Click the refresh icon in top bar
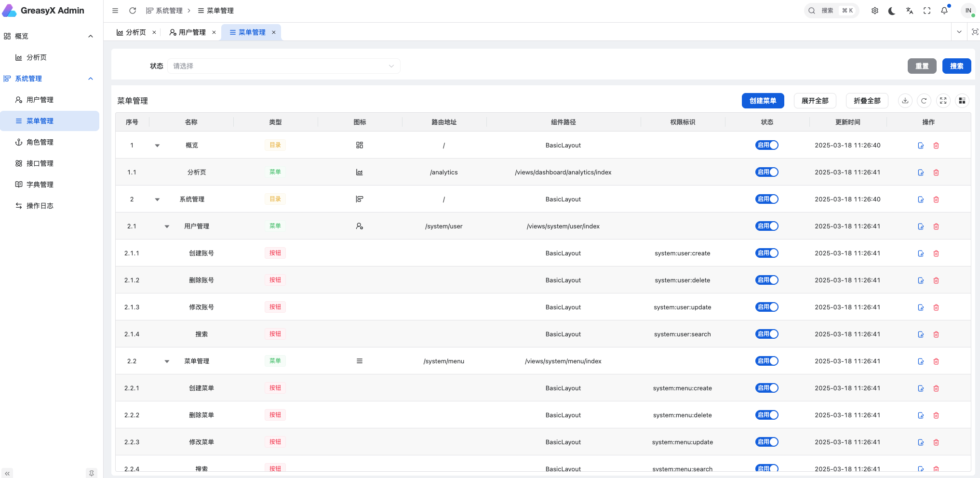The width and height of the screenshot is (980, 478). coord(133,11)
